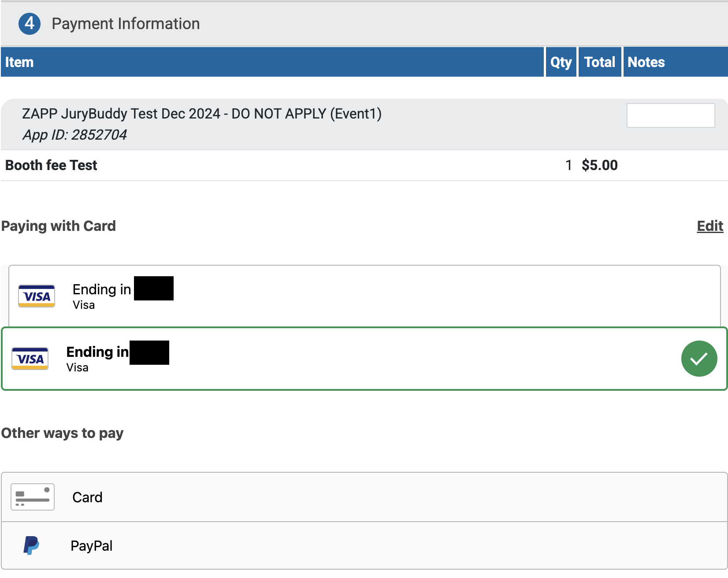Viewport: 728px width, 578px height.
Task: Click the Booth fee Test line item
Action: pyautogui.click(x=51, y=165)
